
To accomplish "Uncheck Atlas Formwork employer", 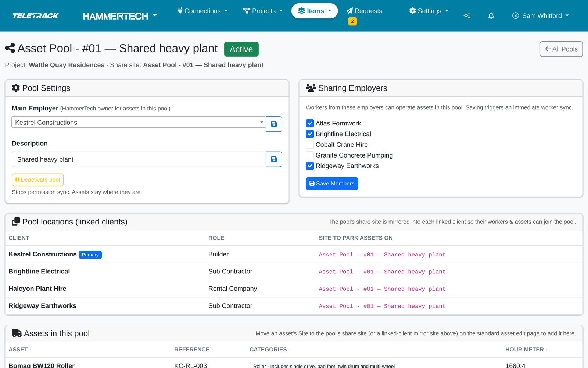I will pos(310,123).
